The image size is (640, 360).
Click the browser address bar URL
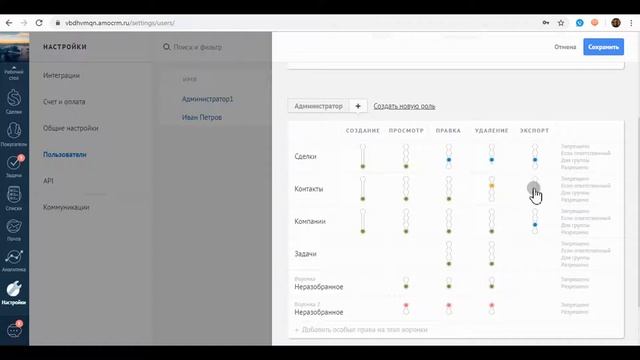[x=120, y=23]
